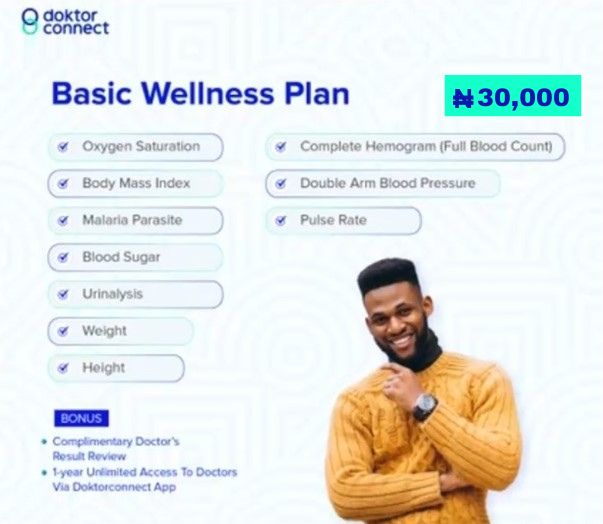The width and height of the screenshot is (603, 524).
Task: Select the Pulse Rate pill label
Action: 343,220
